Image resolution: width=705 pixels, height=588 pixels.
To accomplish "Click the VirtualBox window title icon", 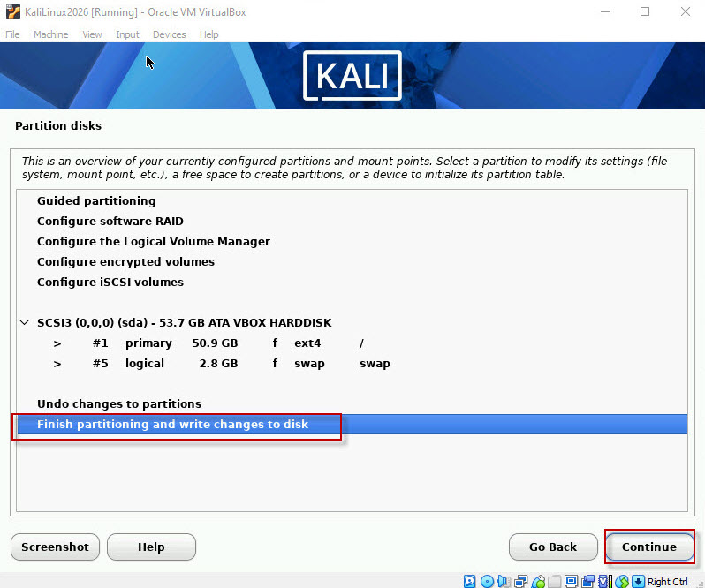I will (13, 11).
